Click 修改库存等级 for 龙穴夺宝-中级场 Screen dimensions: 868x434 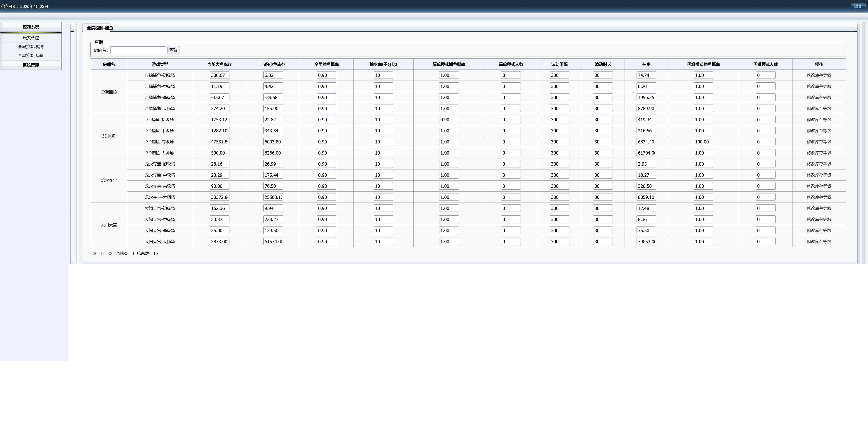(x=819, y=175)
